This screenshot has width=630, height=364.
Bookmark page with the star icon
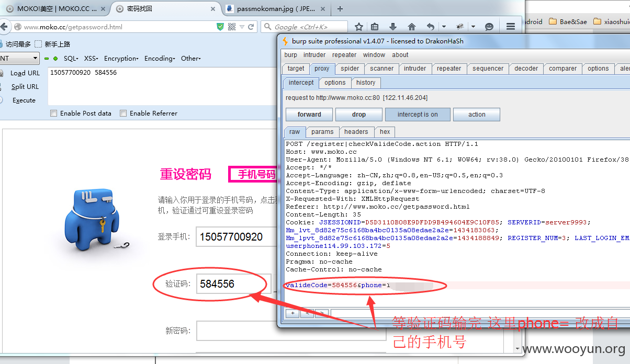coord(359,27)
